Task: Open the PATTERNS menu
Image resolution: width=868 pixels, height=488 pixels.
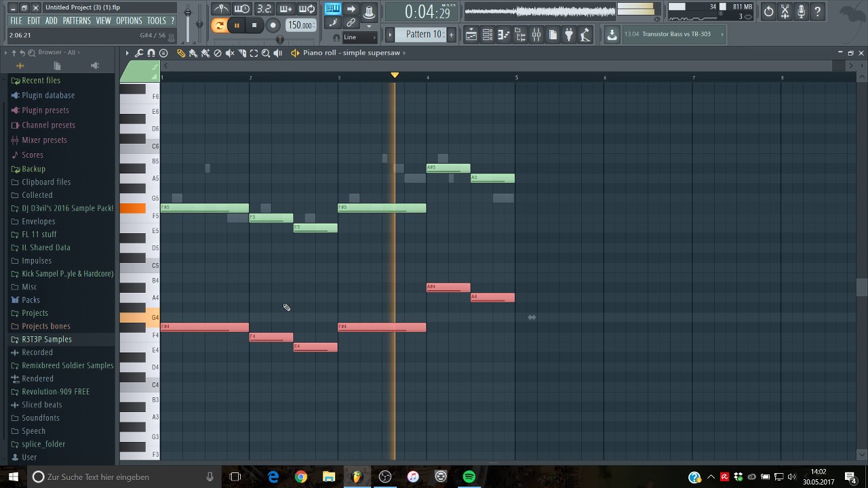Action: point(77,21)
